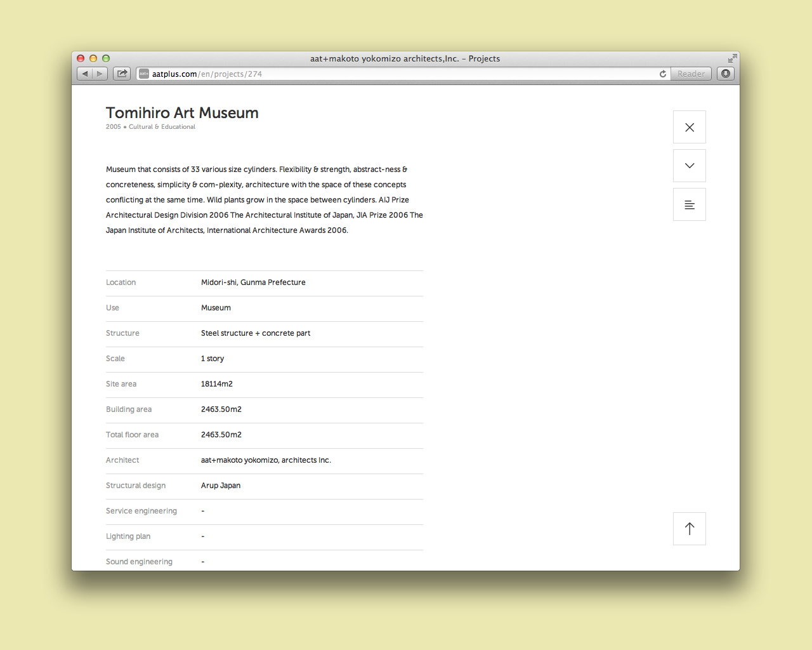This screenshot has width=812, height=650.
Task: Click the Tomihiro Art Museum heading
Action: [182, 113]
